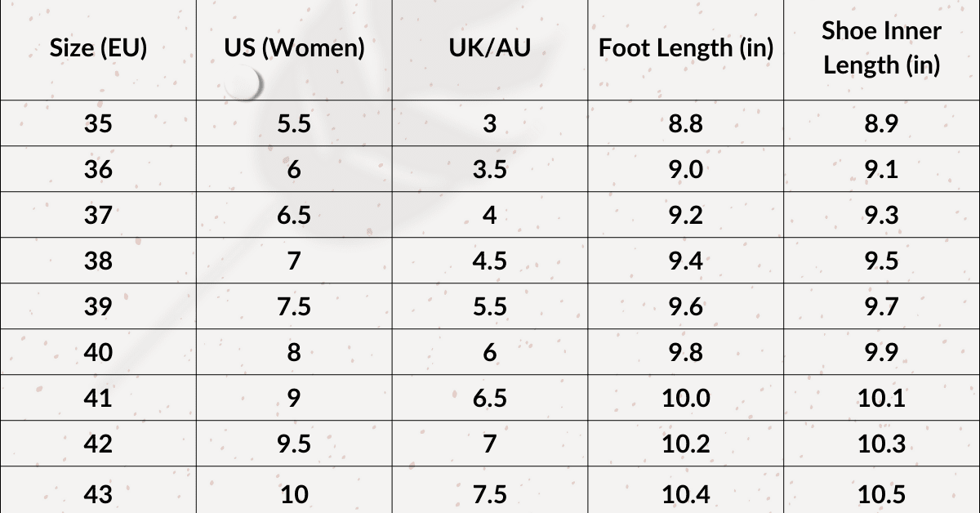Click shoe inner length 10.3 cell
Screen dimensions: 980x513
tap(881, 444)
